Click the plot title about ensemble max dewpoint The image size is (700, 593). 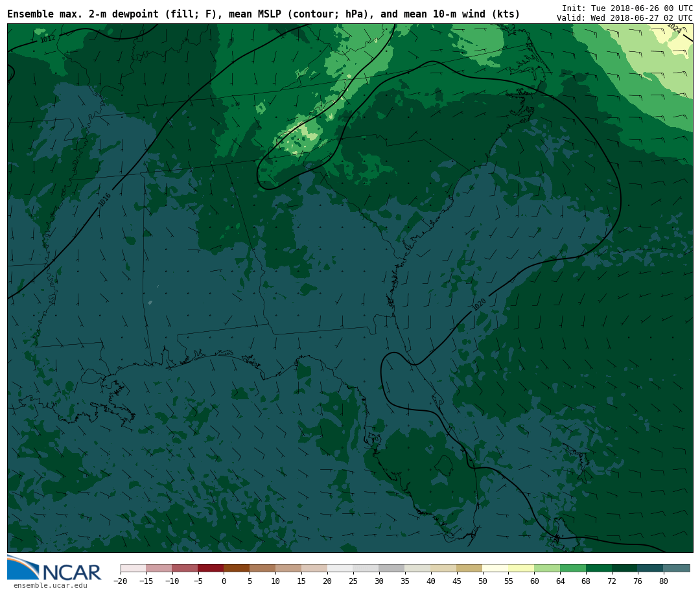tap(263, 14)
